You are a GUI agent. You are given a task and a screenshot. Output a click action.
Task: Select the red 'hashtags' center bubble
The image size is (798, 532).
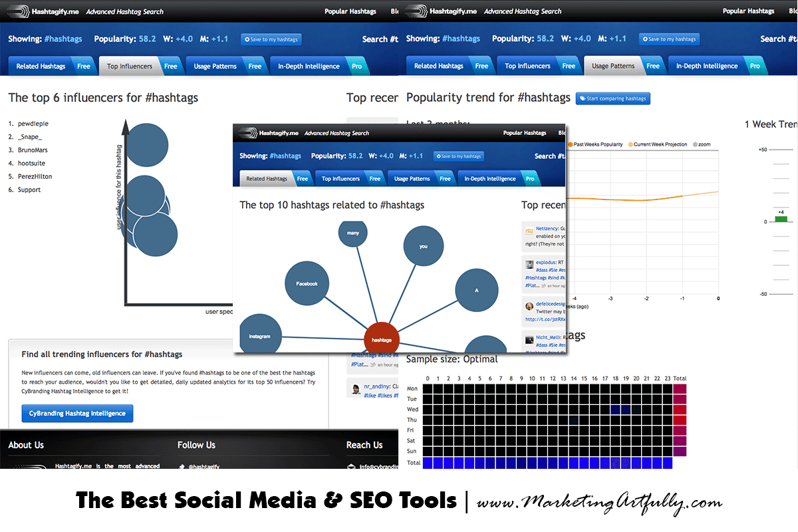pyautogui.click(x=382, y=339)
